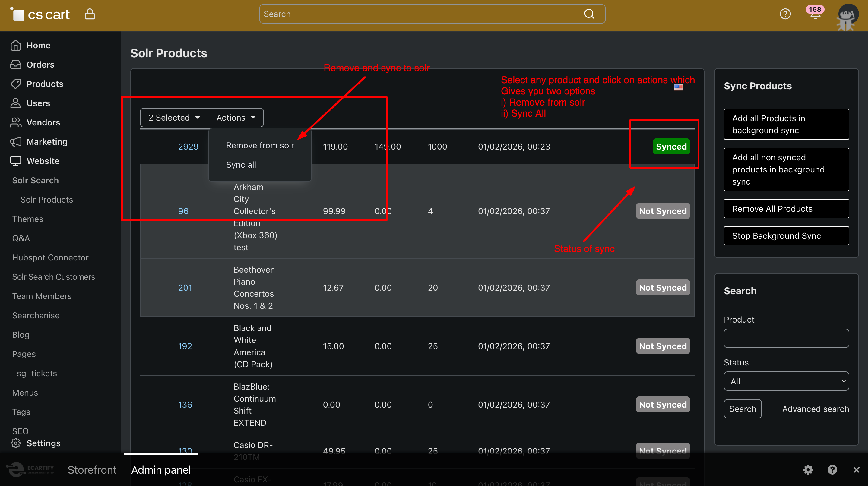This screenshot has width=868, height=486.
Task: Click the bottom bar gear icon
Action: tap(808, 469)
